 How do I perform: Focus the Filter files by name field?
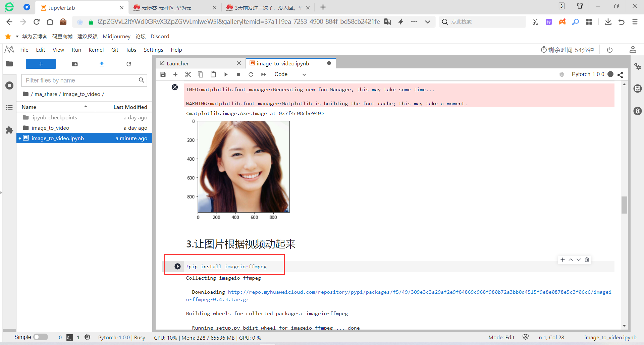coord(84,80)
